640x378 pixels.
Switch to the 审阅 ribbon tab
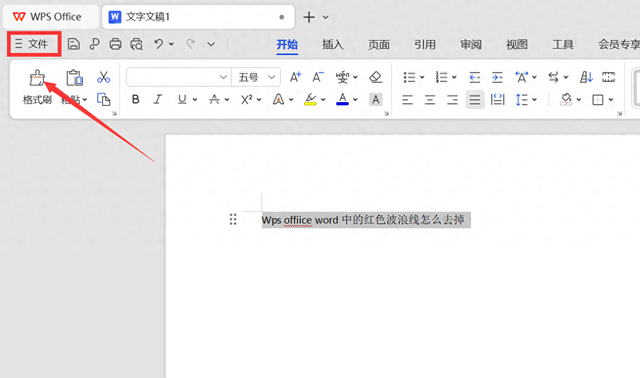471,44
